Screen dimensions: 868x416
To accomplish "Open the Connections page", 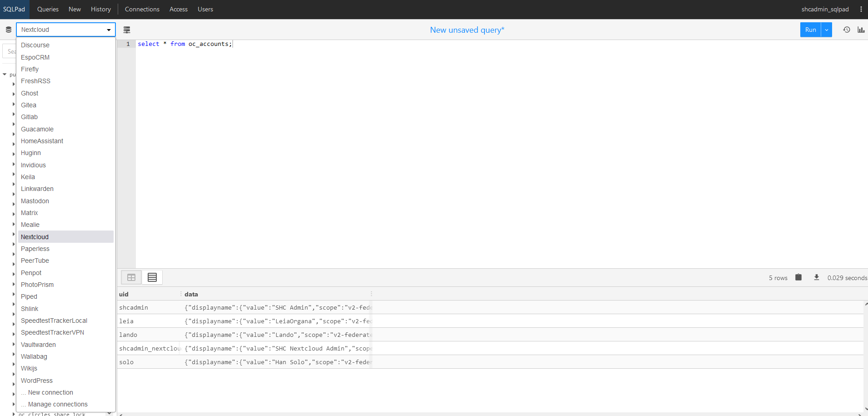I will tap(142, 9).
